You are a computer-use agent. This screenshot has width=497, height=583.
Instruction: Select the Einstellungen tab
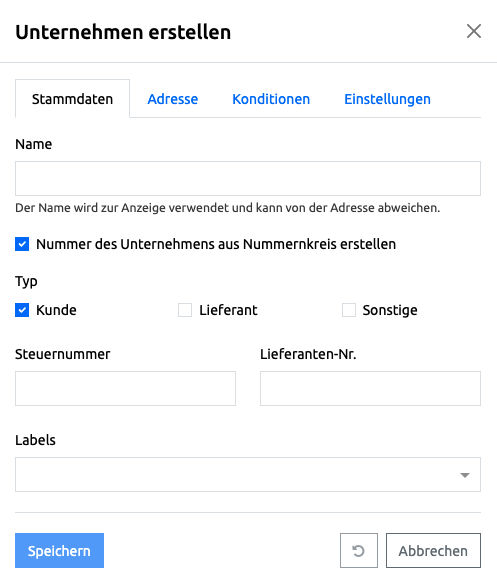coord(387,99)
